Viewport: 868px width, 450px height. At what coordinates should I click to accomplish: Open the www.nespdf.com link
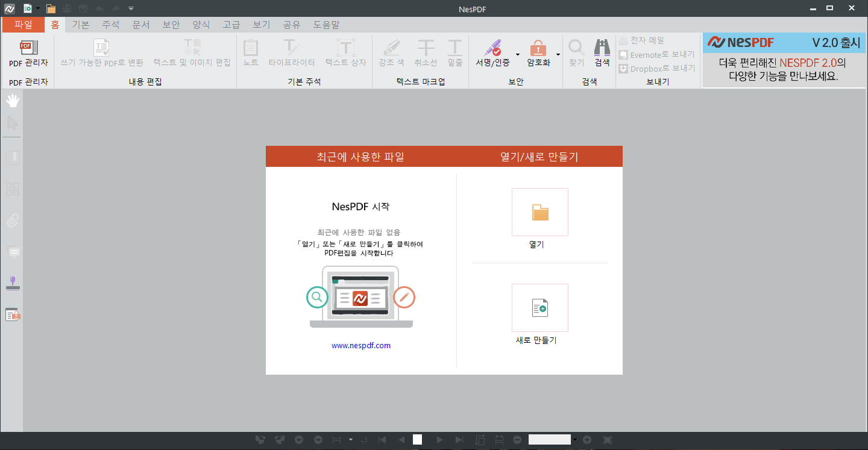pyautogui.click(x=361, y=346)
